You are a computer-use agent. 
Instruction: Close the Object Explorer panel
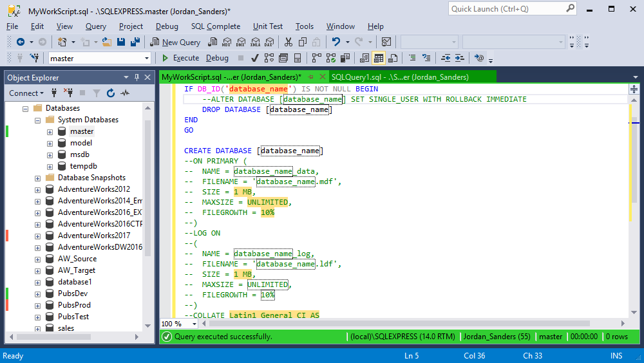(147, 77)
